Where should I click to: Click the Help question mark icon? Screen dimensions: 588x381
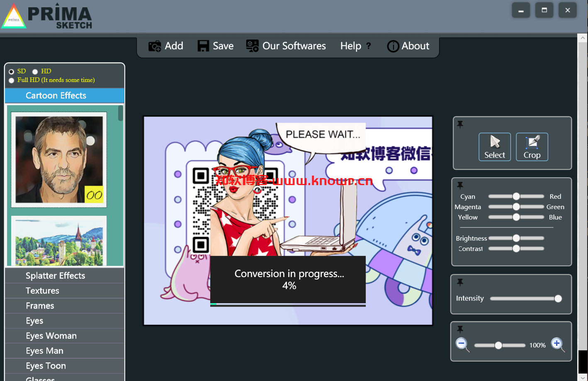click(x=368, y=46)
